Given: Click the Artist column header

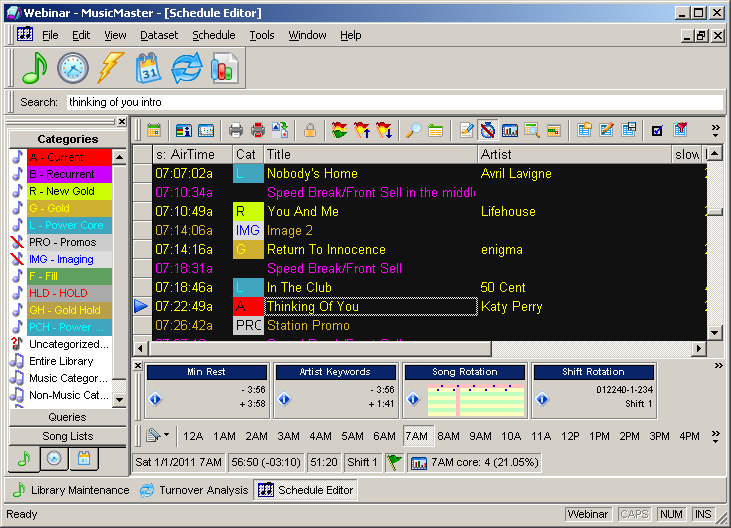Looking at the screenshot, I should tap(575, 154).
